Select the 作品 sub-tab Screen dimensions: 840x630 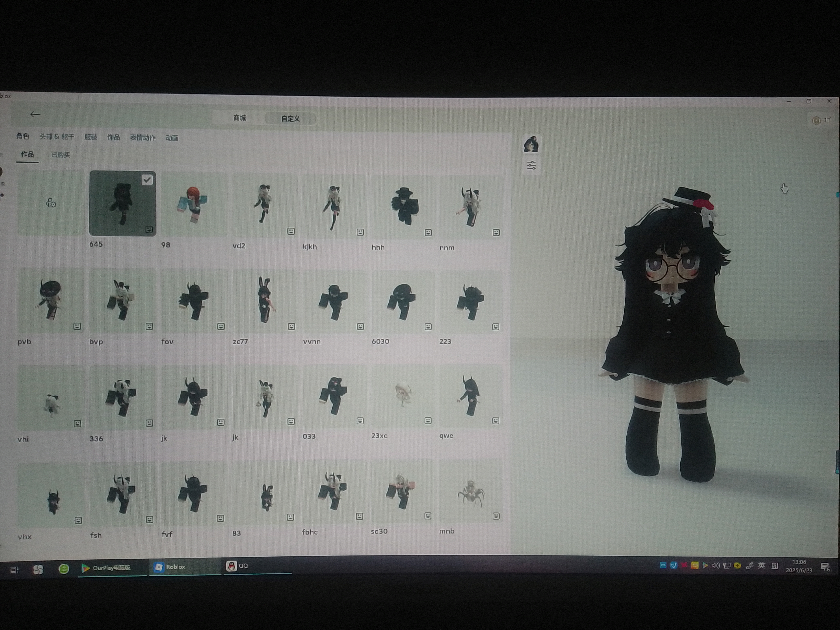click(27, 154)
